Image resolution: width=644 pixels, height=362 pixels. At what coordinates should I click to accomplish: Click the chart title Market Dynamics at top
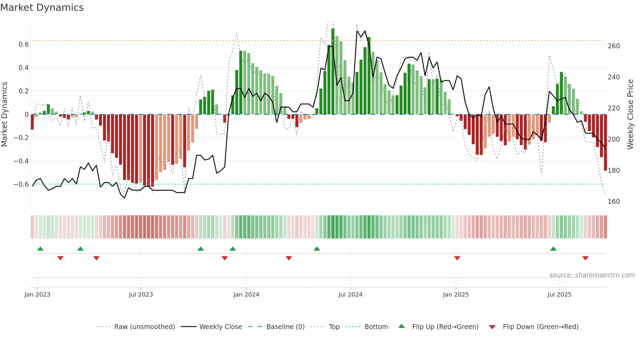click(x=42, y=8)
